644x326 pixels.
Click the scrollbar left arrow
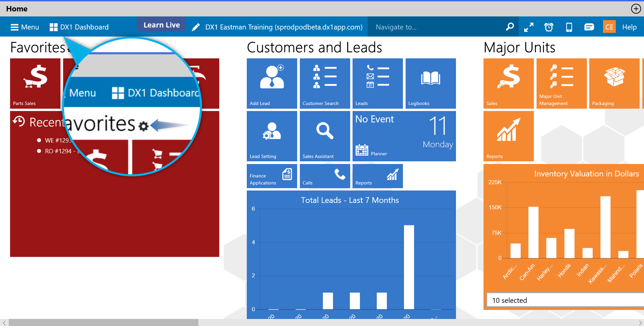click(4, 323)
